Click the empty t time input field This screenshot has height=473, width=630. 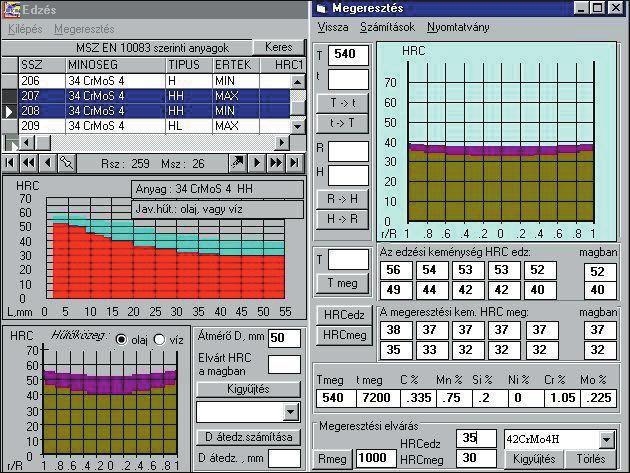click(x=348, y=79)
